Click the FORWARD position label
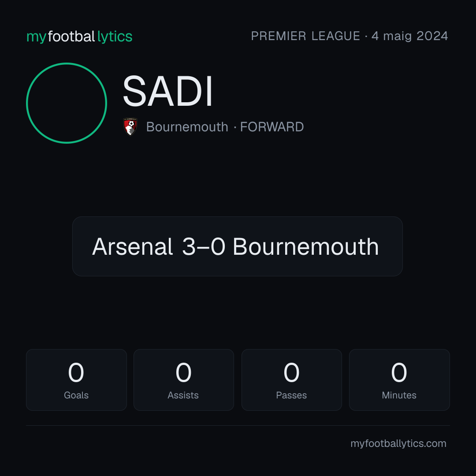476x476 pixels. [271, 127]
